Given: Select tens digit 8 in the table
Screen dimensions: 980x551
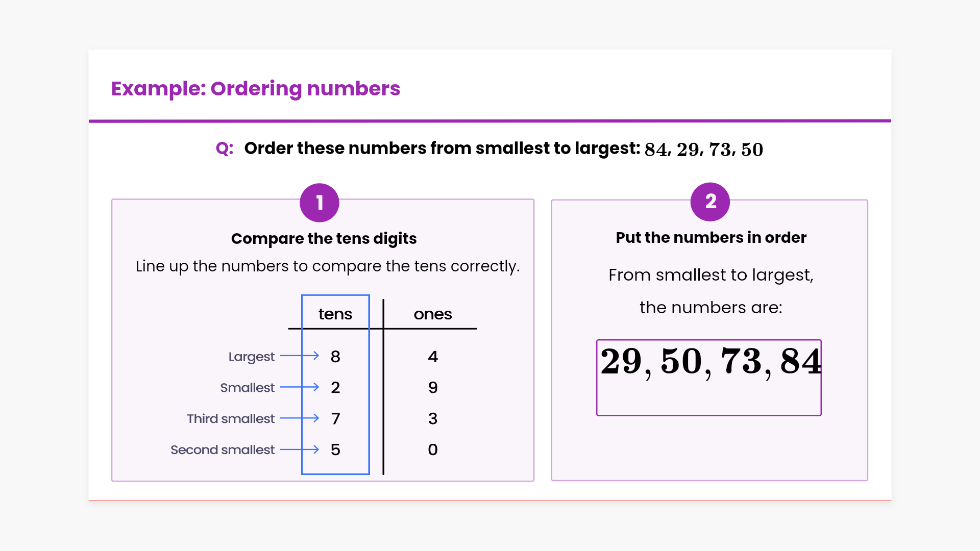Looking at the screenshot, I should [335, 357].
